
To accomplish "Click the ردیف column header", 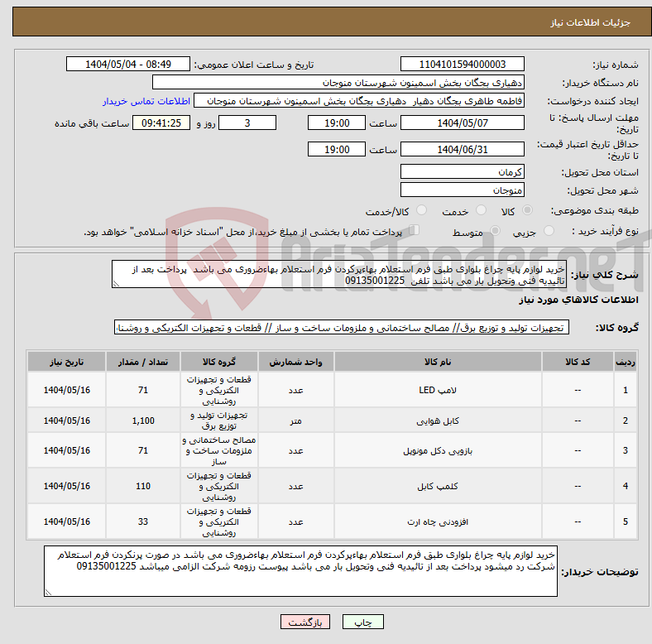I will click(625, 362).
